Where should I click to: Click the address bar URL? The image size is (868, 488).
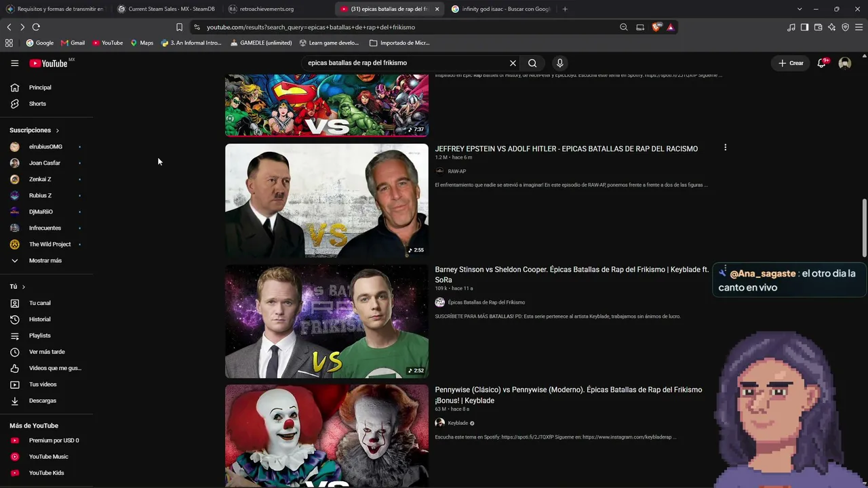coord(311,27)
